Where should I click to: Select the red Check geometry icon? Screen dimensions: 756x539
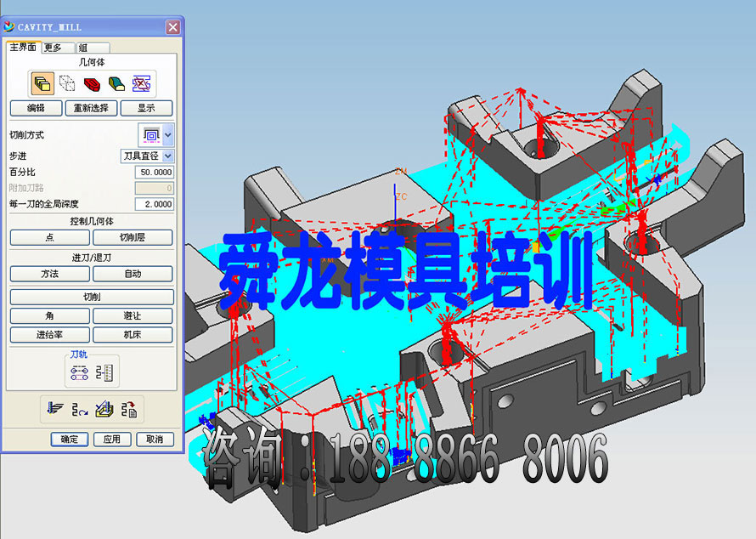[92, 83]
